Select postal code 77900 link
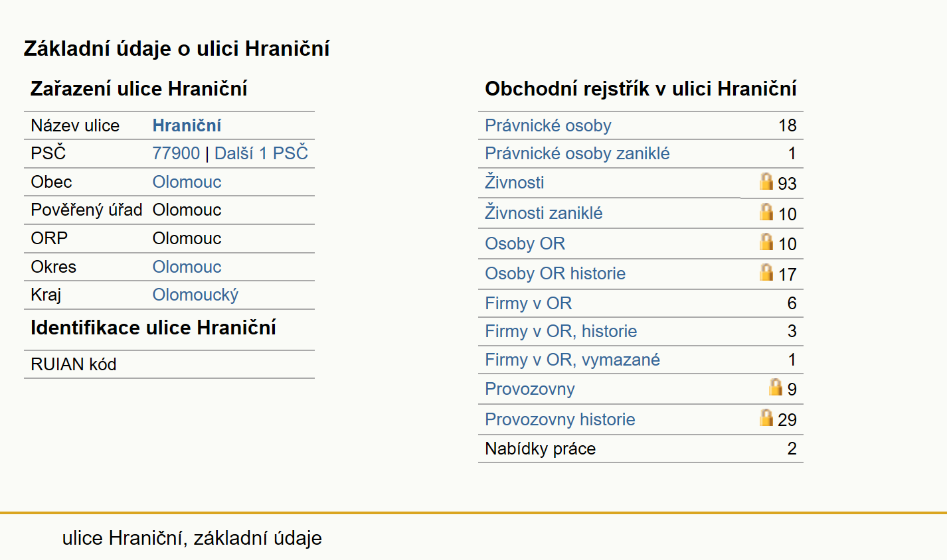The width and height of the screenshot is (947, 560). (176, 153)
